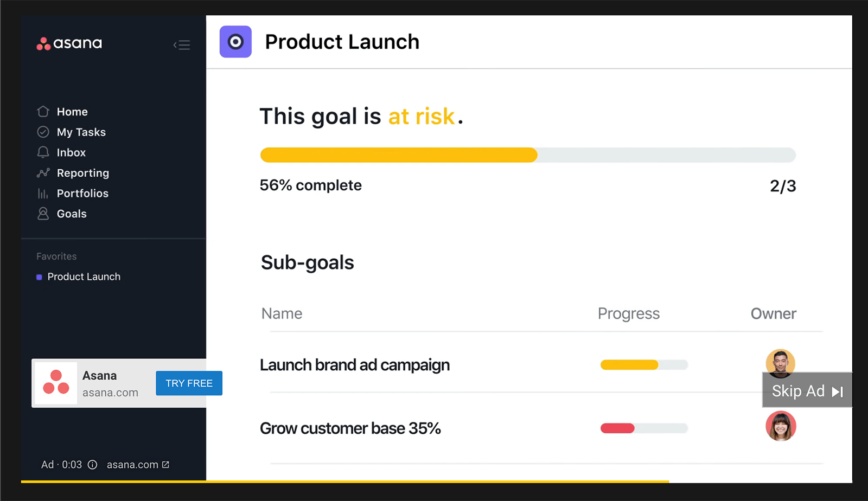The image size is (868, 501).
Task: Click the TRY FREE button
Action: [189, 383]
